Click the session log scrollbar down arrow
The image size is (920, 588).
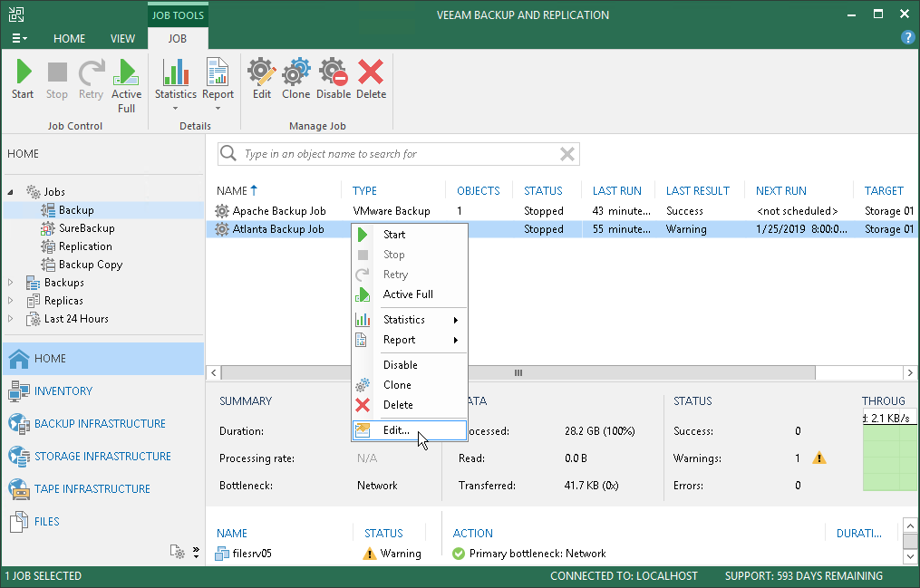910,556
